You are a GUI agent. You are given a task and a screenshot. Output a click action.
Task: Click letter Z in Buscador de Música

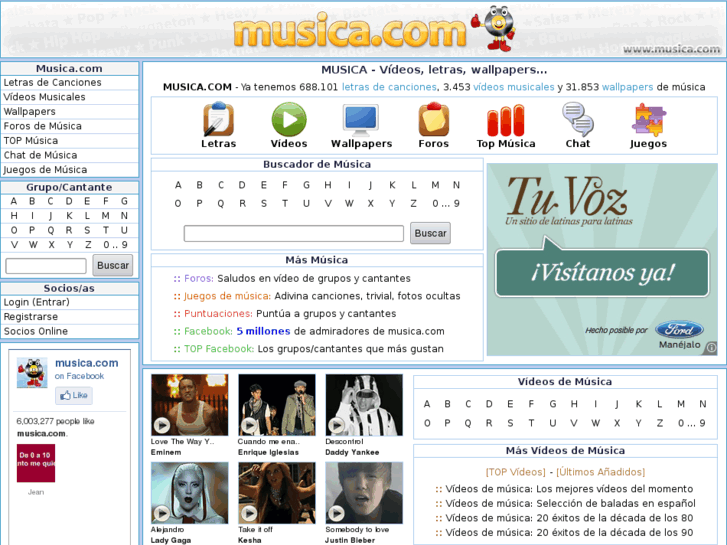(x=413, y=203)
